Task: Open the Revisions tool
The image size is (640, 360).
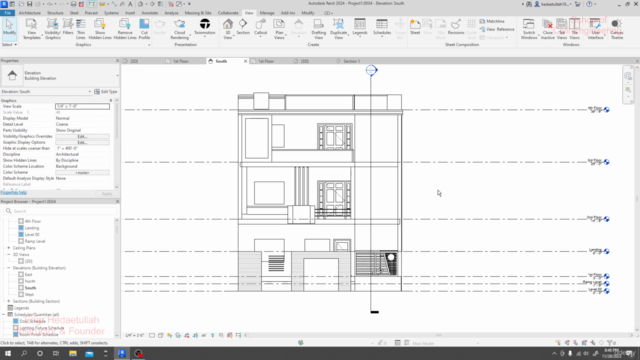Action: pyautogui.click(x=456, y=27)
